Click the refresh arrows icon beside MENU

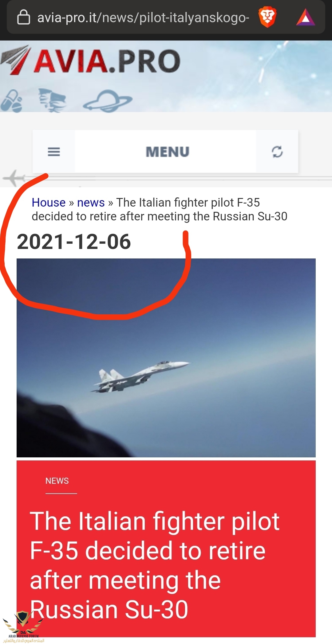coord(277,152)
